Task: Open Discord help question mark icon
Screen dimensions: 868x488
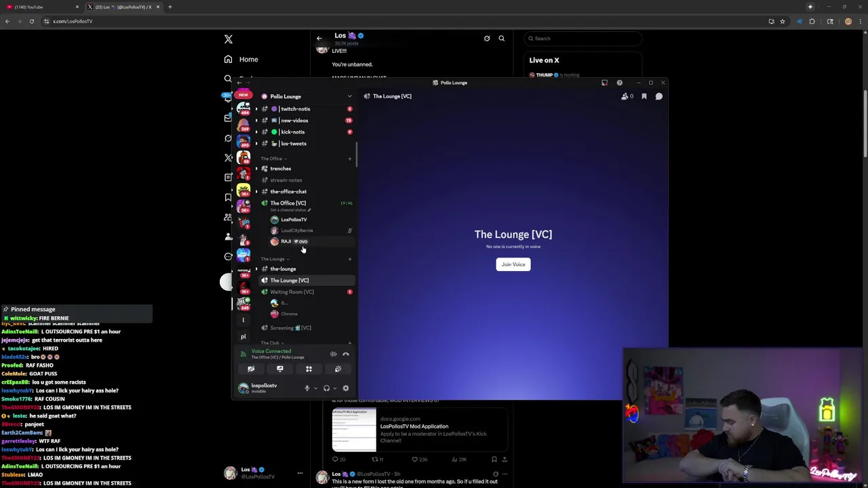Action: coord(619,83)
